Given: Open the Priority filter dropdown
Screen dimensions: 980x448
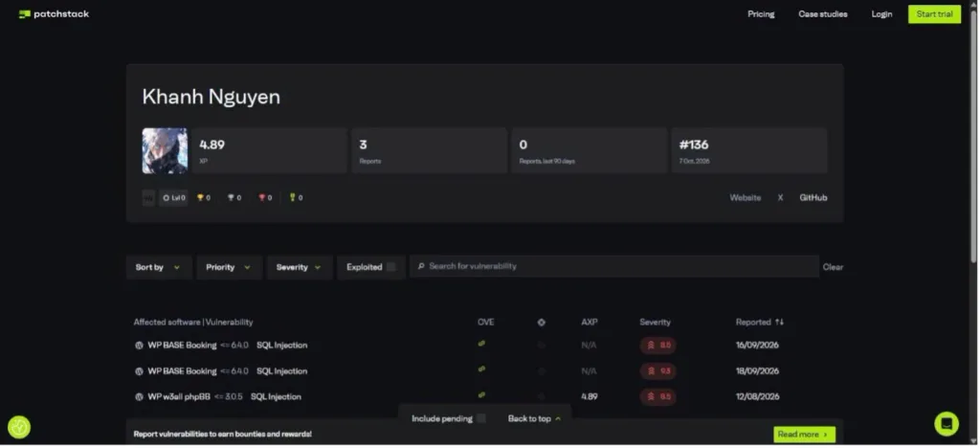Looking at the screenshot, I should point(230,267).
